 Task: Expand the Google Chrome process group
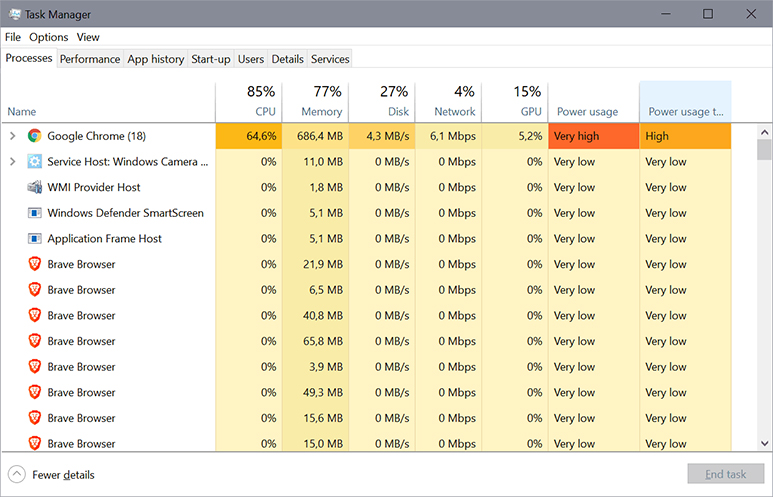click(12, 136)
